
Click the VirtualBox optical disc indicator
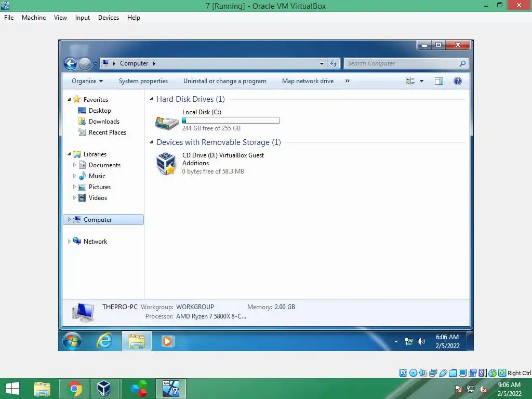point(413,373)
